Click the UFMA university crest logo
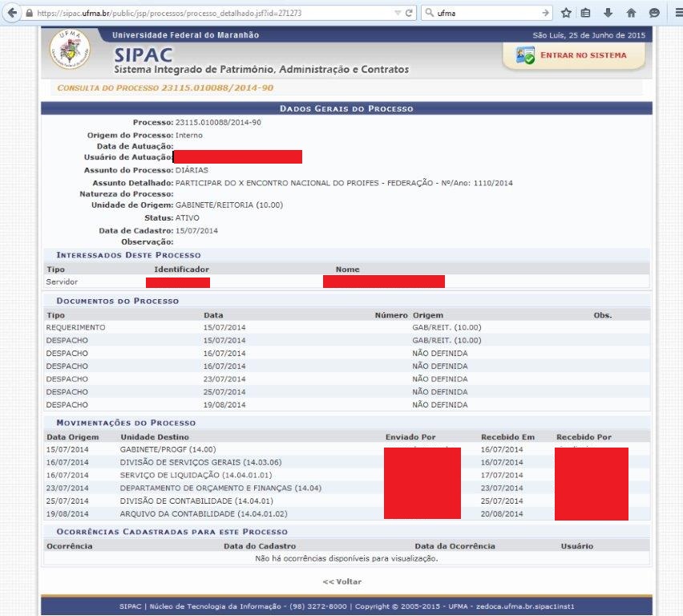The height and width of the screenshot is (616, 683). 70,52
